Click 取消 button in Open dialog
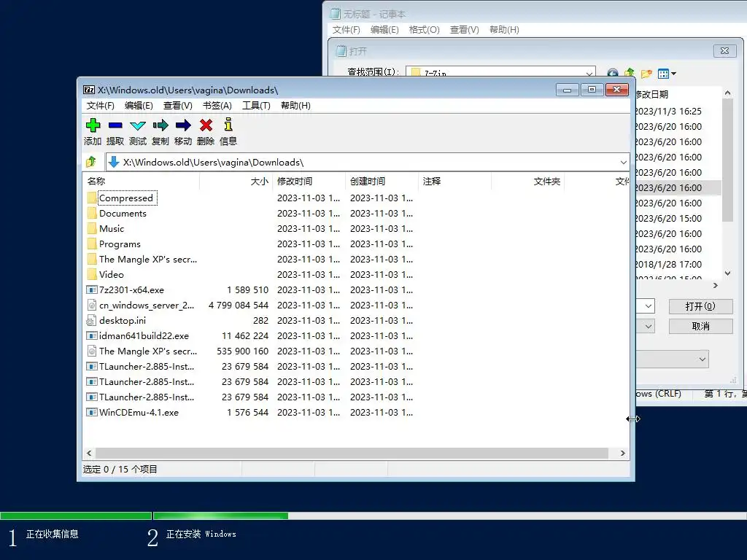The image size is (747, 560). tap(700, 326)
